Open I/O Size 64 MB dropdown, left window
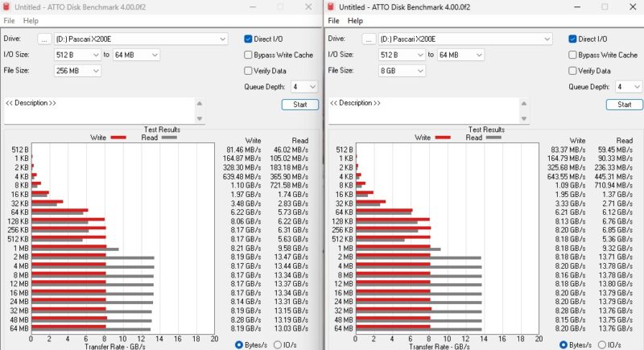The width and height of the screenshot is (644, 350). (x=136, y=55)
